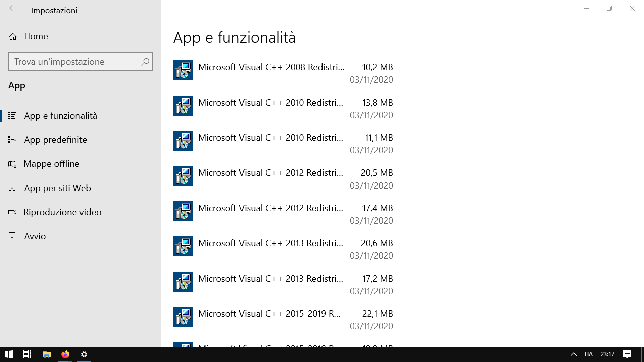
Task: Go to 'Mappe offline' settings
Action: point(80,164)
